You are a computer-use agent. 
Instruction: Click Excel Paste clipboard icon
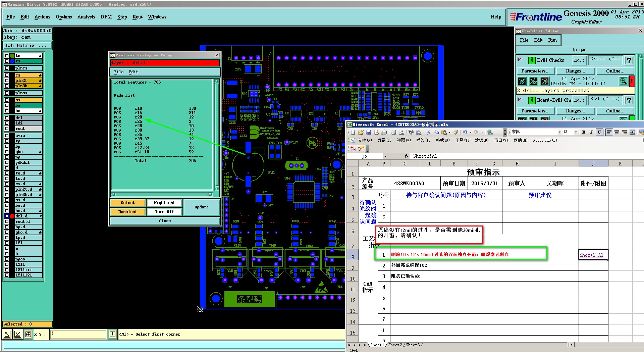pos(444,132)
